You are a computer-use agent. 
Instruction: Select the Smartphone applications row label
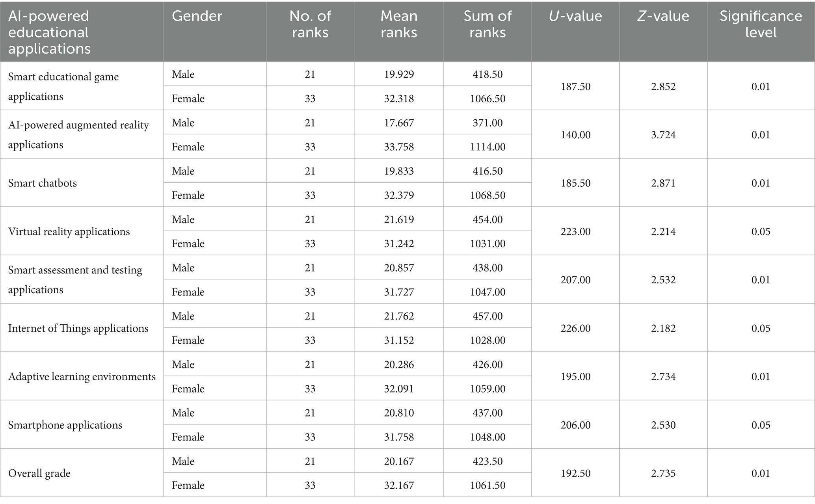[65, 425]
